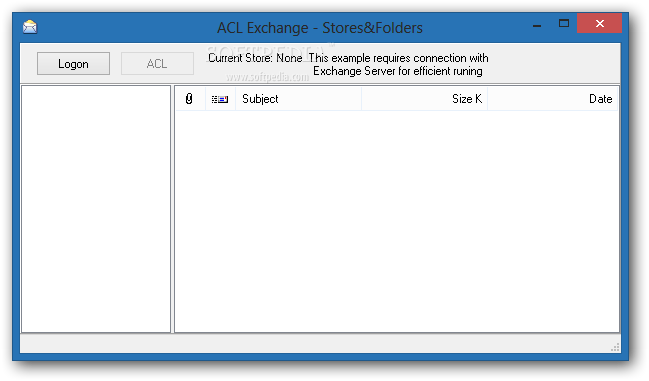Click the splitter between tree and message list
Viewport: 649px width, 381px height.
tap(173, 209)
